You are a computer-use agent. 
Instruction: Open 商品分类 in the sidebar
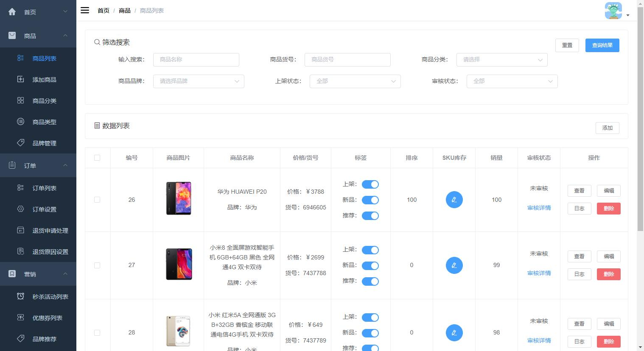click(x=38, y=100)
